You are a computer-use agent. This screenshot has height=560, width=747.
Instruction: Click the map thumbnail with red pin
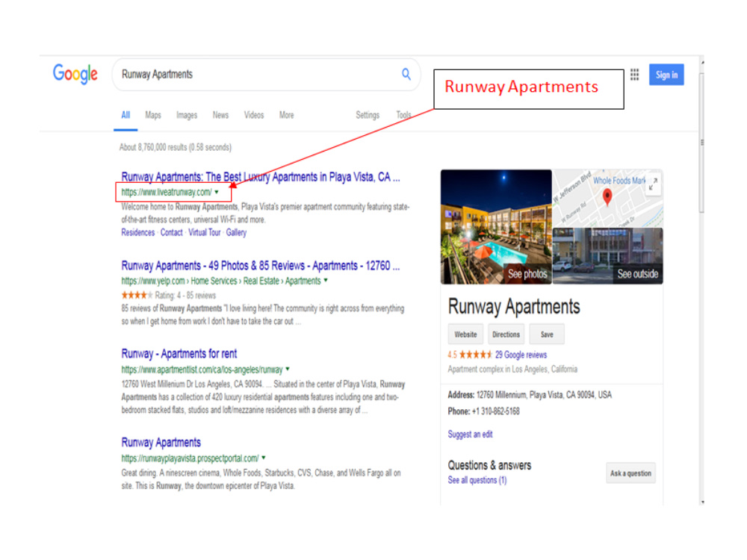click(x=607, y=198)
